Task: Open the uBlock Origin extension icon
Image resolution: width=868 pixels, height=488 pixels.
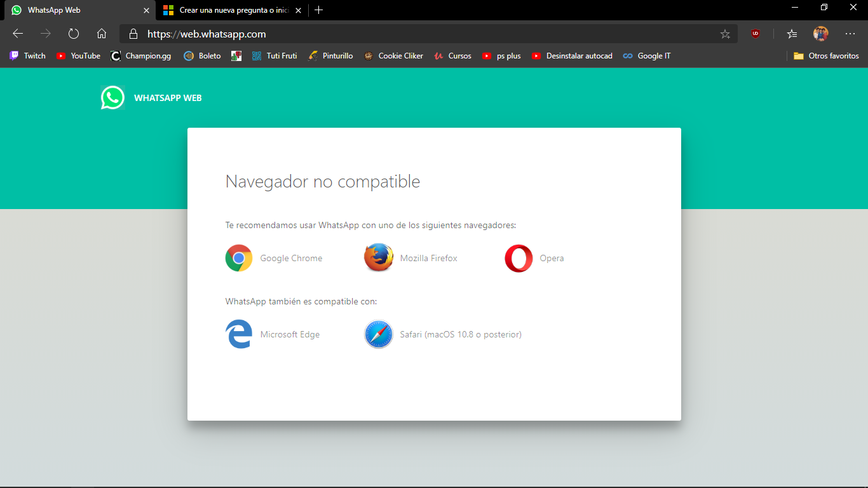Action: (756, 34)
